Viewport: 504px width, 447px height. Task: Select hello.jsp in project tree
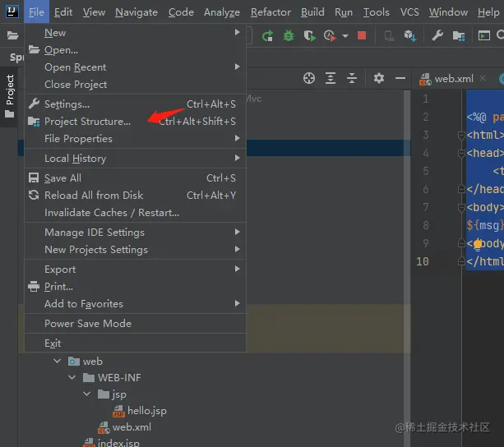point(140,411)
